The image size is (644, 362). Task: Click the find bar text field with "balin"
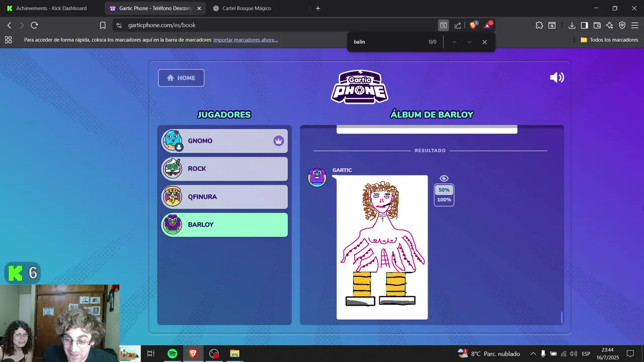pyautogui.click(x=387, y=42)
